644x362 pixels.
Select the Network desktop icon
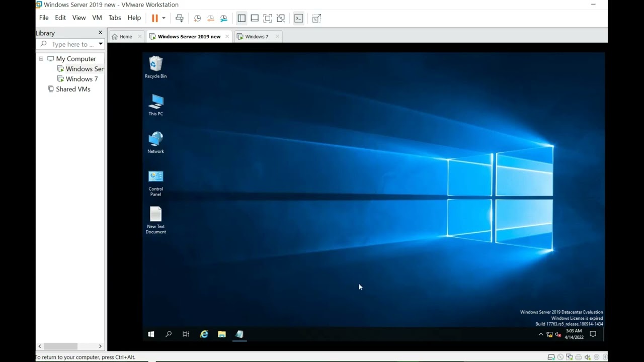[155, 142]
